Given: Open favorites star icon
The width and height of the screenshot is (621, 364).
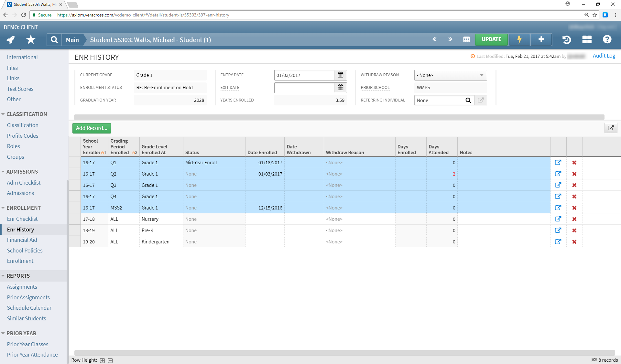Looking at the screenshot, I should tap(31, 39).
